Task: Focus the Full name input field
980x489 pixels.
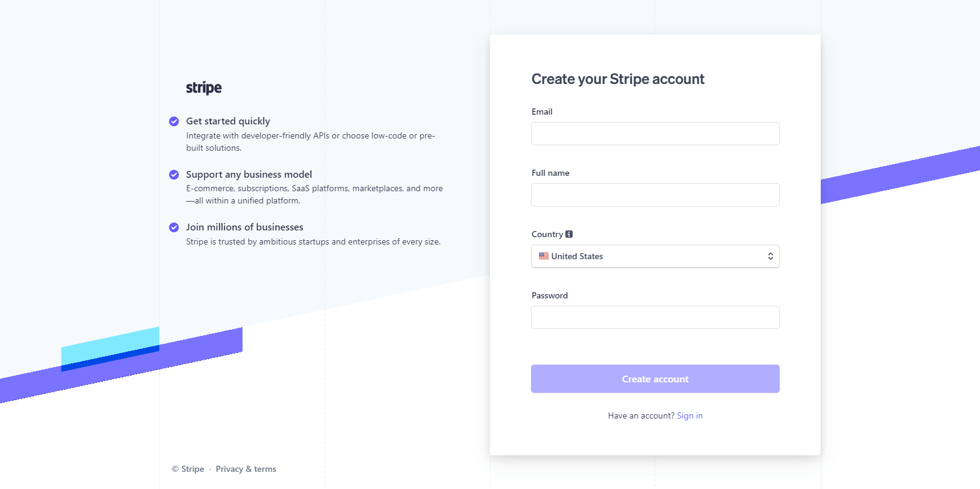Action: 655,195
